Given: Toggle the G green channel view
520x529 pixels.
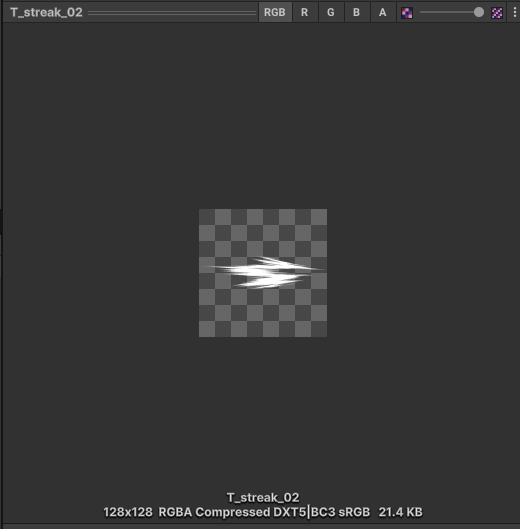Looking at the screenshot, I should pos(331,12).
